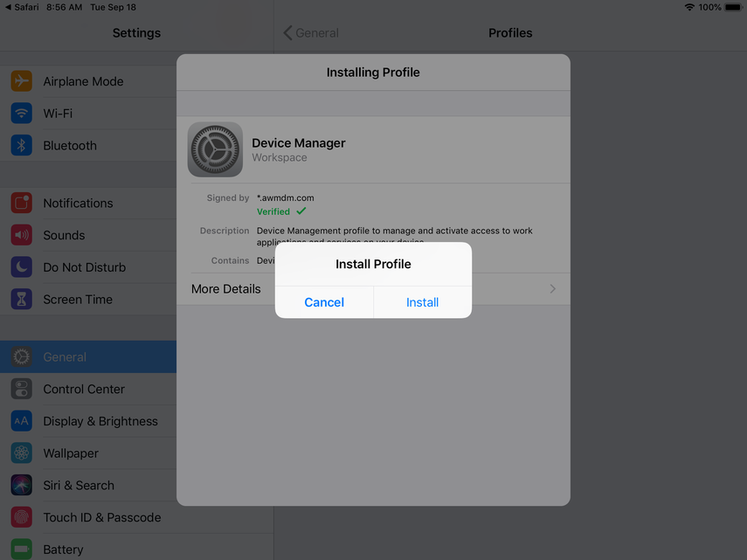Tap the Device Manager gear icon
This screenshot has height=560, width=747.
click(215, 149)
